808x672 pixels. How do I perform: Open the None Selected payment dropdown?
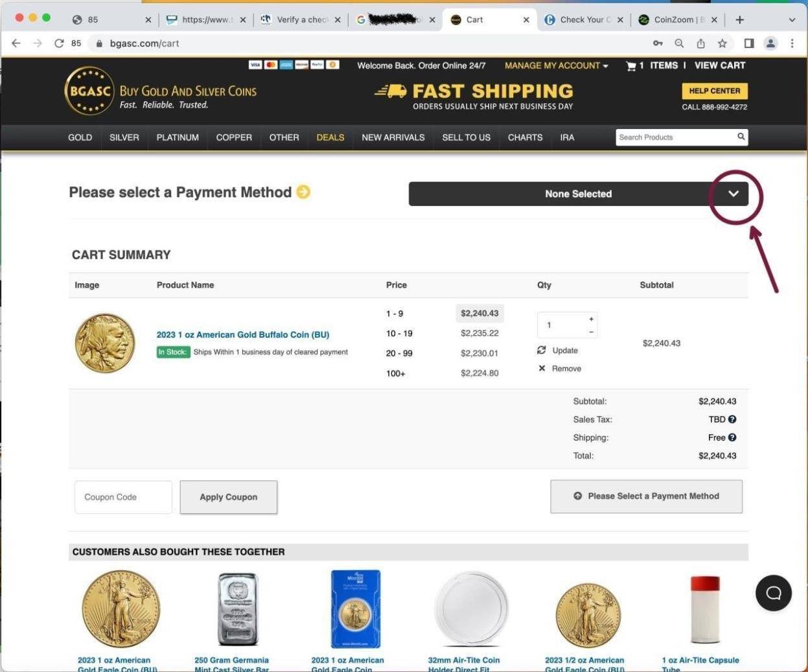pyautogui.click(x=578, y=194)
